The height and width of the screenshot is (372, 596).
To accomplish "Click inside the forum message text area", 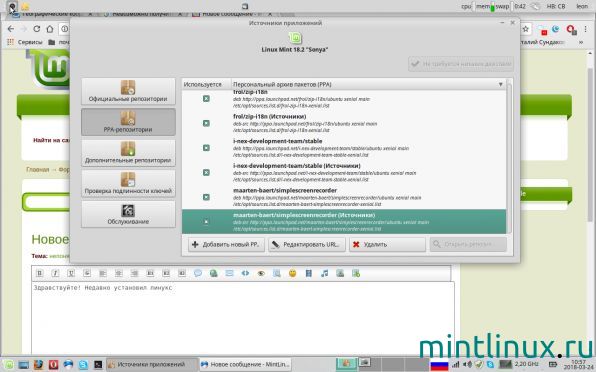I will (243, 318).
